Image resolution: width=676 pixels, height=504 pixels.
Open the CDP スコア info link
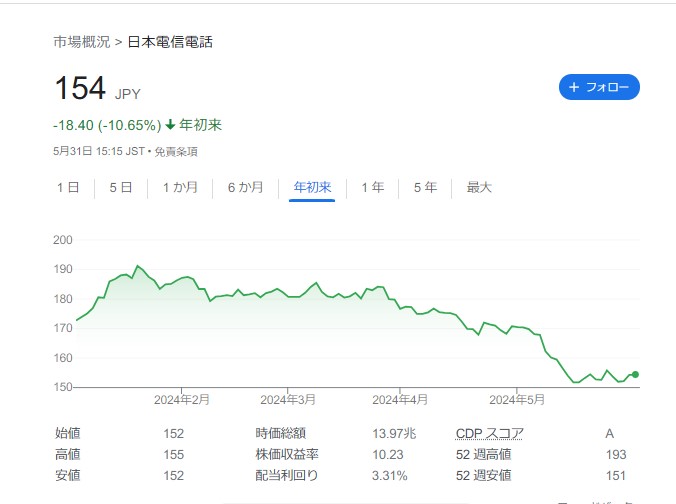490,433
